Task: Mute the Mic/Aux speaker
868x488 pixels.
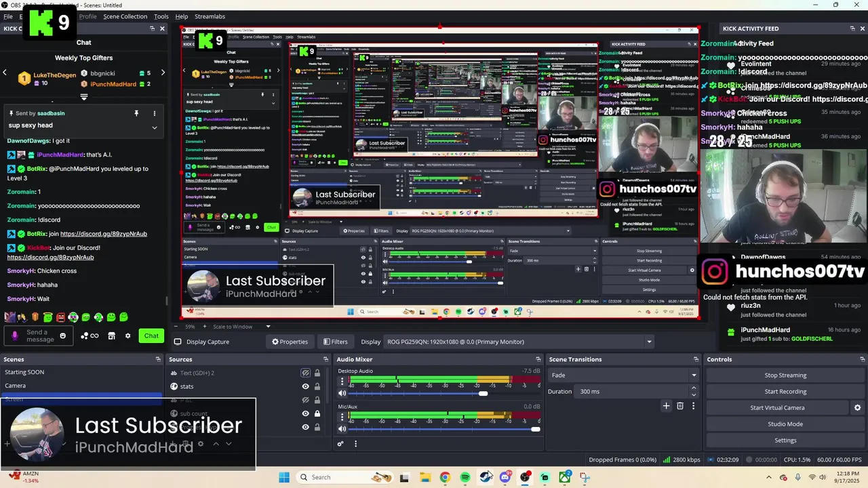Action: pos(342,428)
